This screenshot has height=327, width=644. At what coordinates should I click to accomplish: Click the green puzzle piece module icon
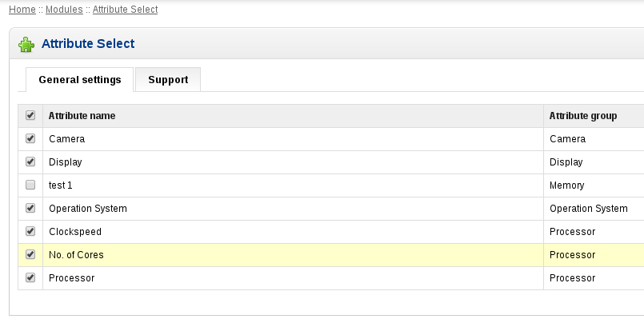(x=26, y=44)
